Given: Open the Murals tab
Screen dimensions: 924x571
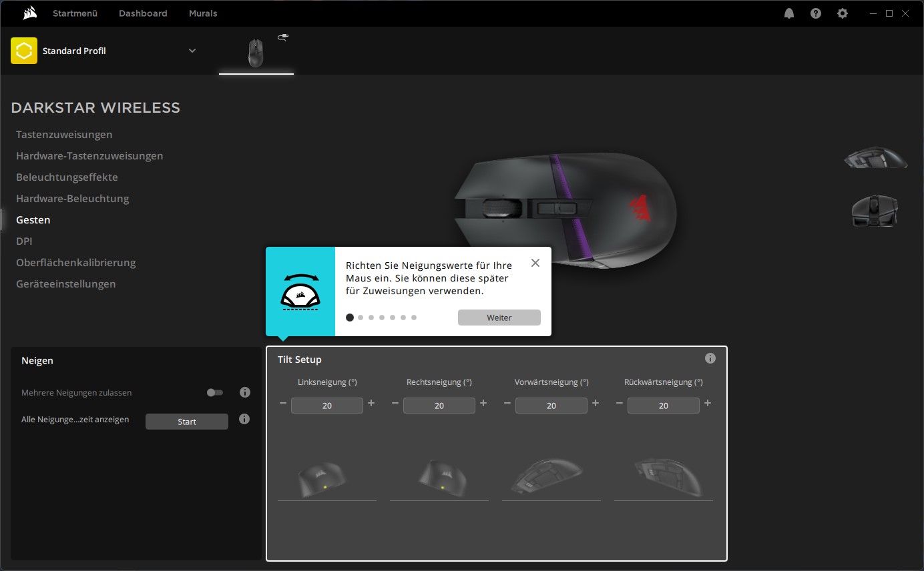Looking at the screenshot, I should [203, 13].
